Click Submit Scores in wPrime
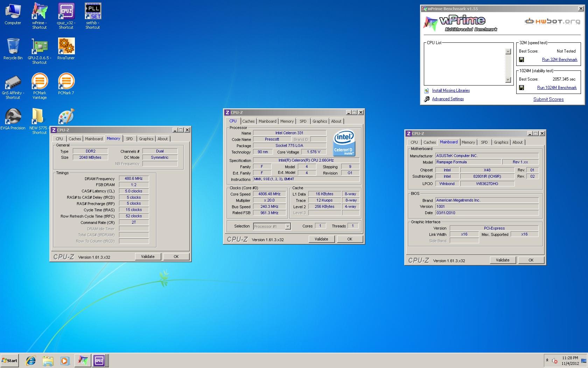The height and width of the screenshot is (368, 588). (548, 99)
